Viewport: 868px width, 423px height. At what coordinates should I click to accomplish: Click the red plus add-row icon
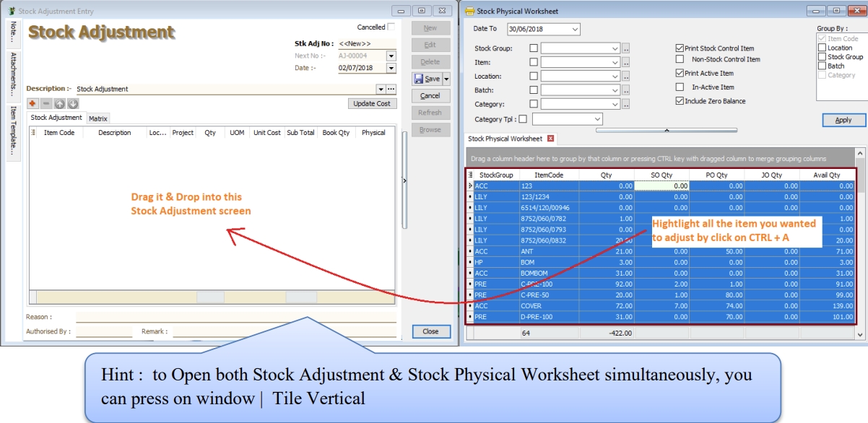33,104
